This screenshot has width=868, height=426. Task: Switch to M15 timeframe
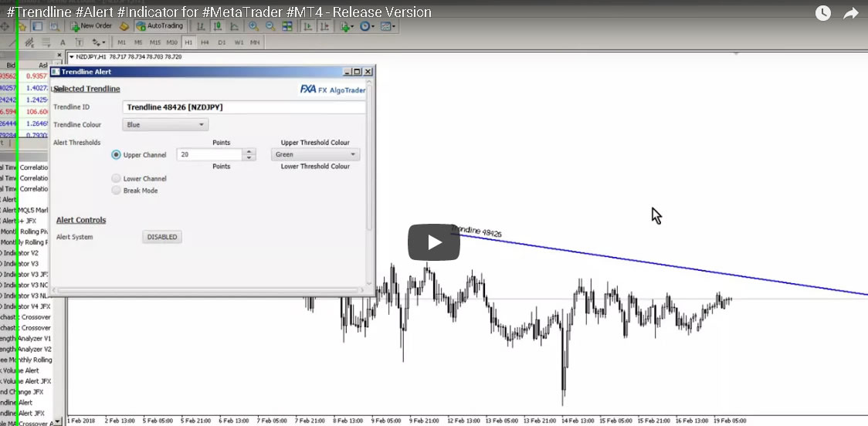155,42
